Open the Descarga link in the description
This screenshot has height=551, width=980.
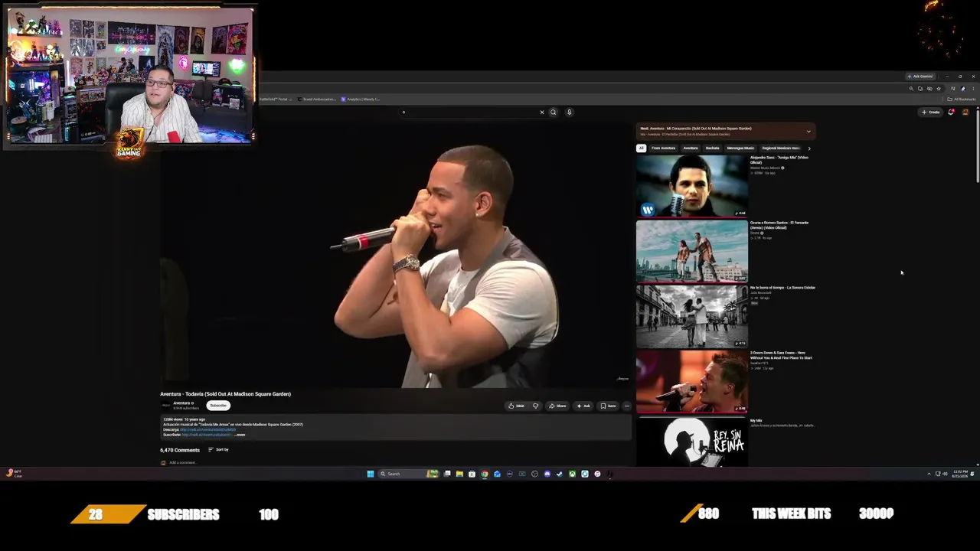tap(207, 429)
